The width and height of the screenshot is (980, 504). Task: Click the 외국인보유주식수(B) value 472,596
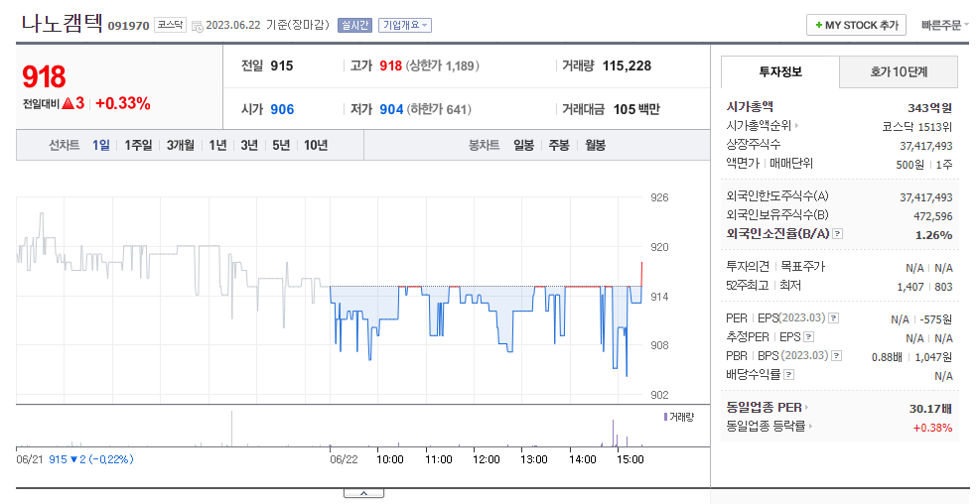coord(933,216)
